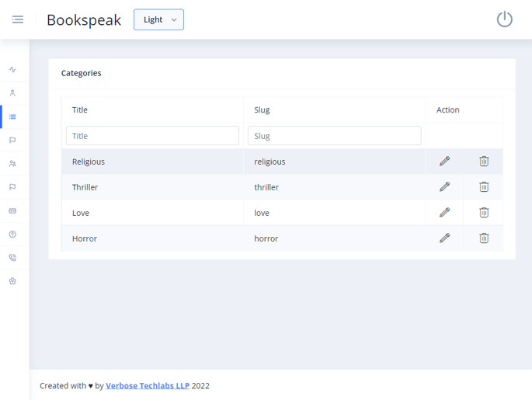
Task: Open the help question-mark sidebar item
Action: 12,234
